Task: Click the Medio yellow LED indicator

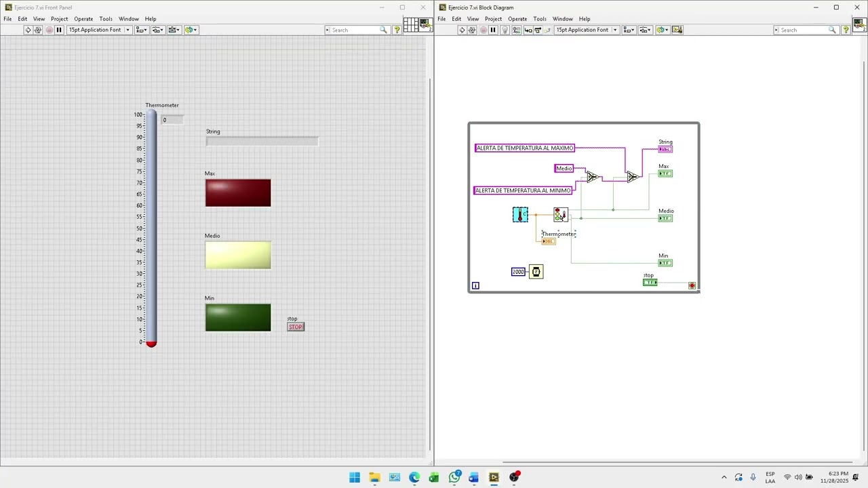Action: [x=238, y=256]
